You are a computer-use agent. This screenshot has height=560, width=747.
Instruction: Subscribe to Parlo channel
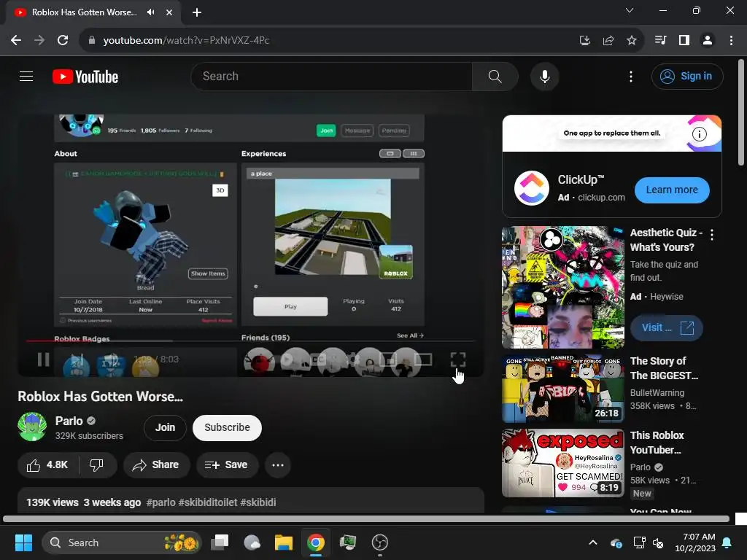coord(228,427)
